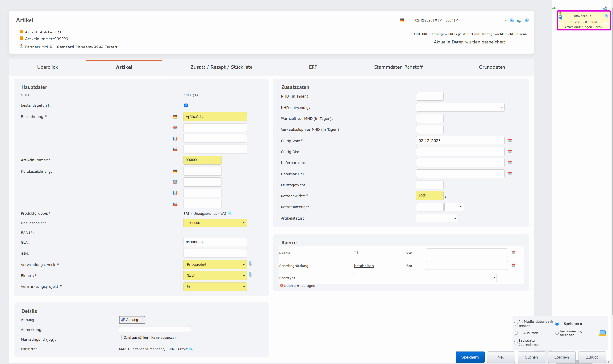Image resolution: width=613 pixels, height=364 pixels.
Task: Uncheck the bestandsgeführt checkbox
Action: 186,105
